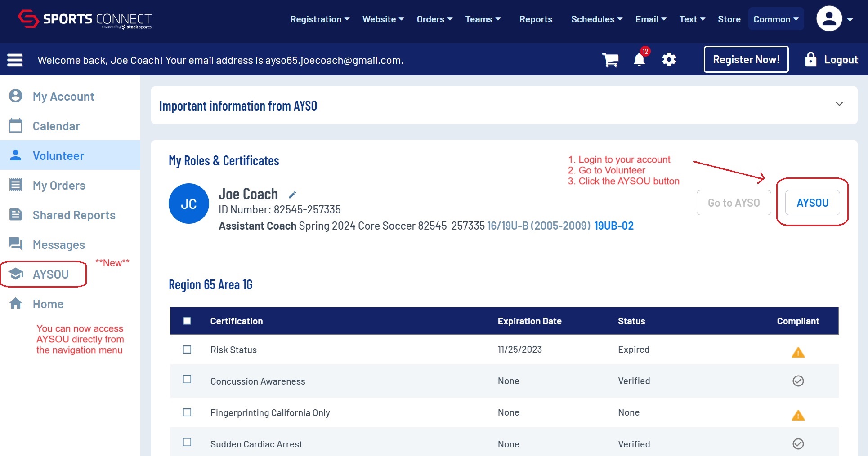The width and height of the screenshot is (868, 456).
Task: Click the Home house icon
Action: [x=16, y=303]
